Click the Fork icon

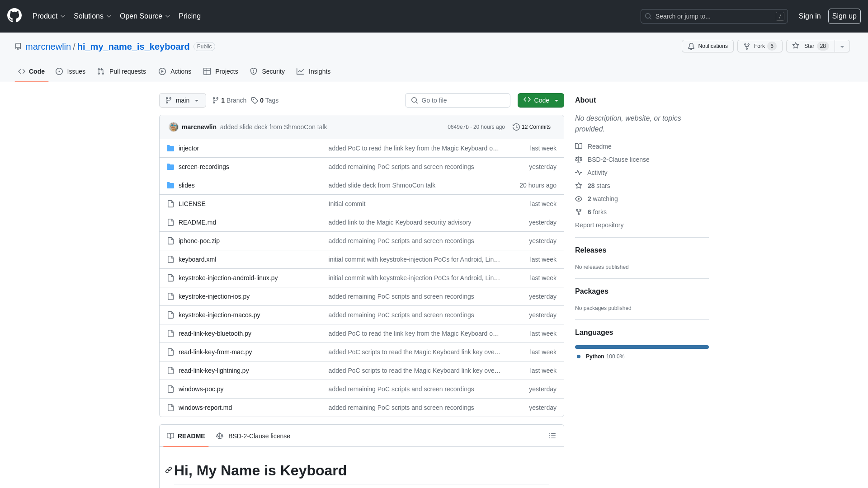pyautogui.click(x=747, y=46)
